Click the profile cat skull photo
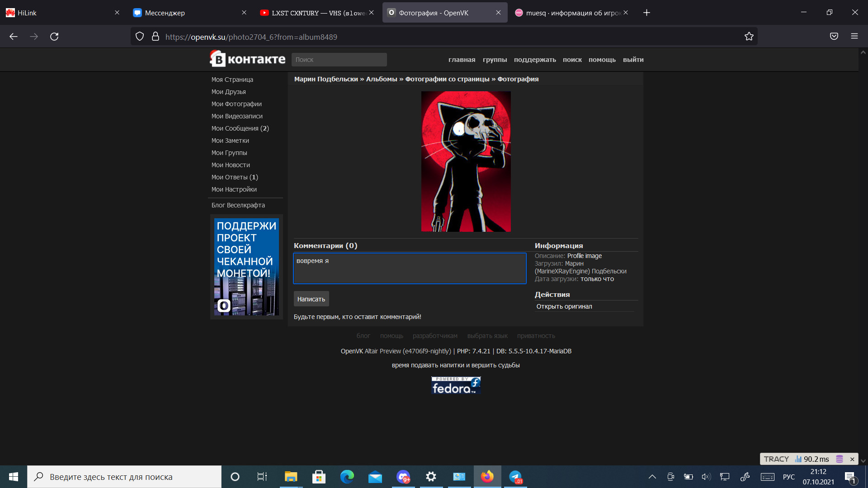 466,161
